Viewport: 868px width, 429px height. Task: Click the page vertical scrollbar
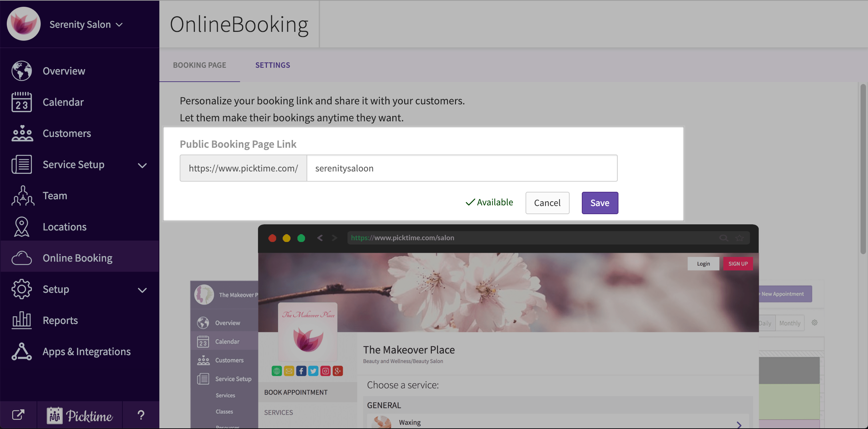(x=863, y=169)
